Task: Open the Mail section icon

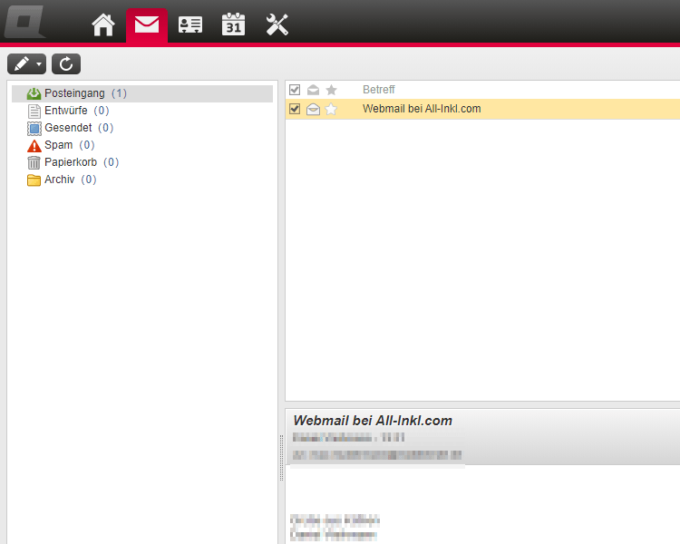Action: 147,25
